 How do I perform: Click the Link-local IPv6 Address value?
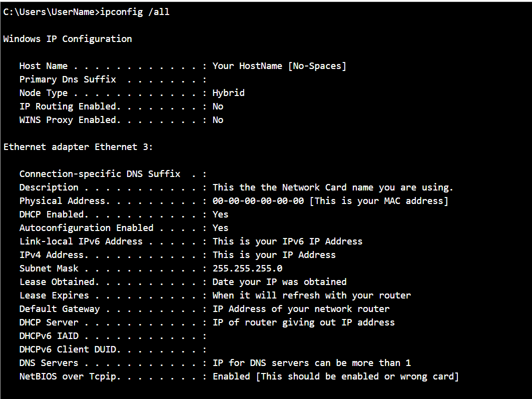click(287, 241)
